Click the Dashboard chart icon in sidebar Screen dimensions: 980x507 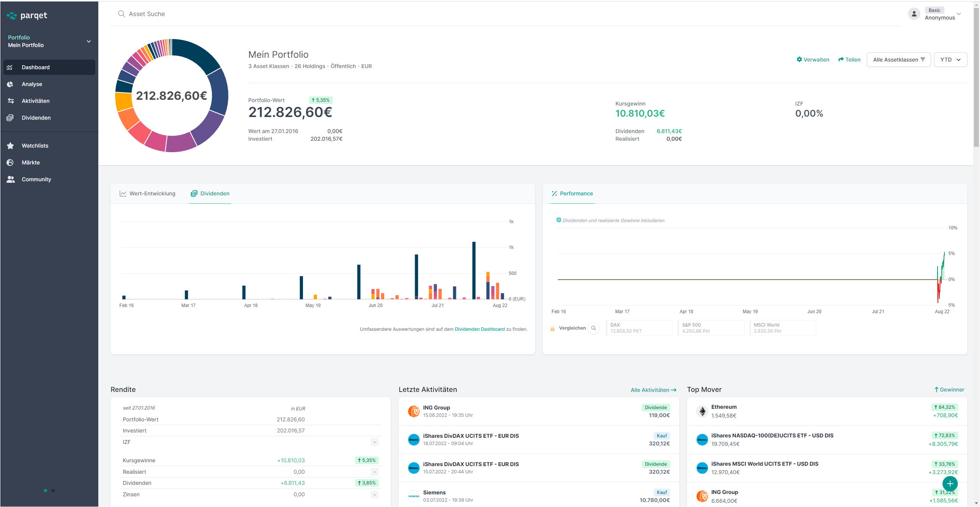[10, 67]
